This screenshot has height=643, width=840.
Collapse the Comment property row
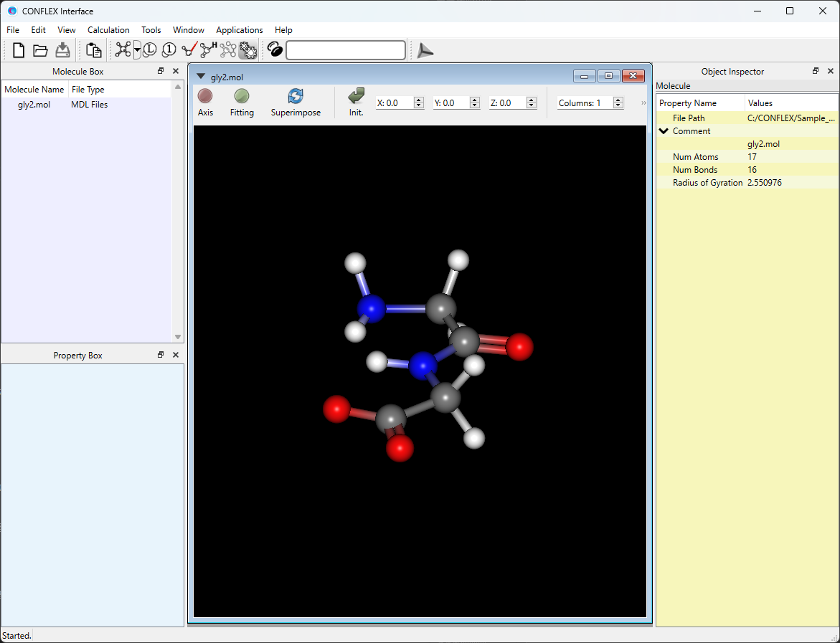(664, 131)
